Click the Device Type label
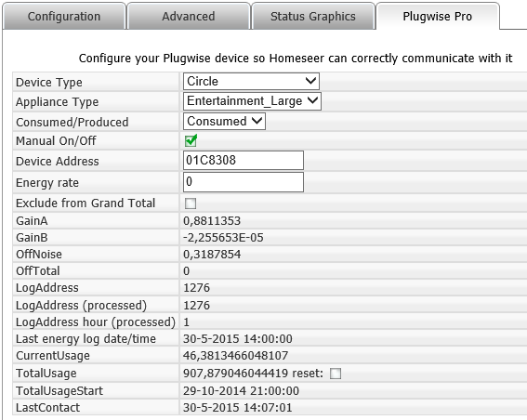Viewport: 527px width, 420px height. coord(49,83)
